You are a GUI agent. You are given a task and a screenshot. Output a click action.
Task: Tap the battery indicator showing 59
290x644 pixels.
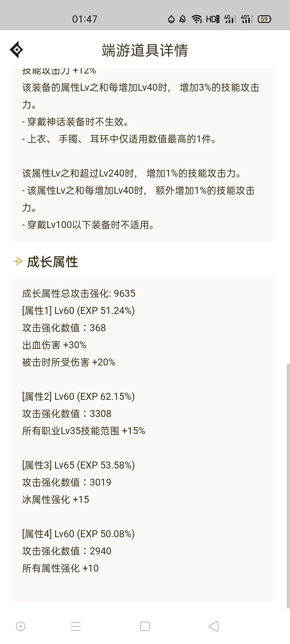pos(264,19)
